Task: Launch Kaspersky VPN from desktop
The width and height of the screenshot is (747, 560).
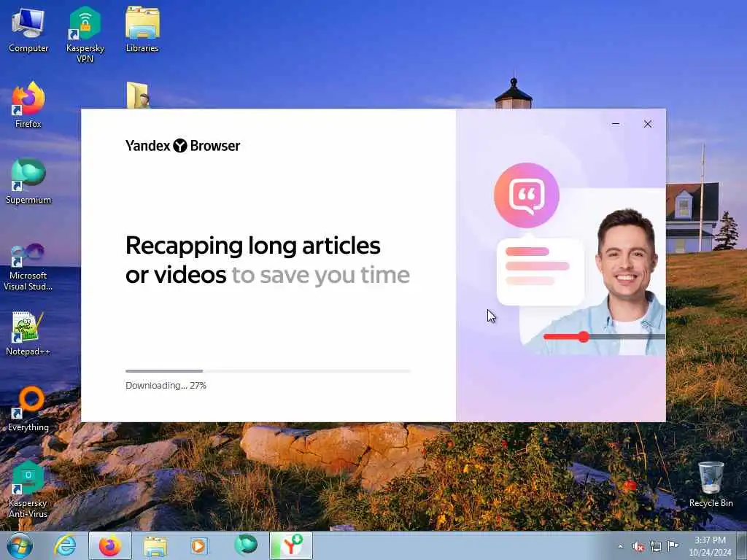Action: point(85,34)
